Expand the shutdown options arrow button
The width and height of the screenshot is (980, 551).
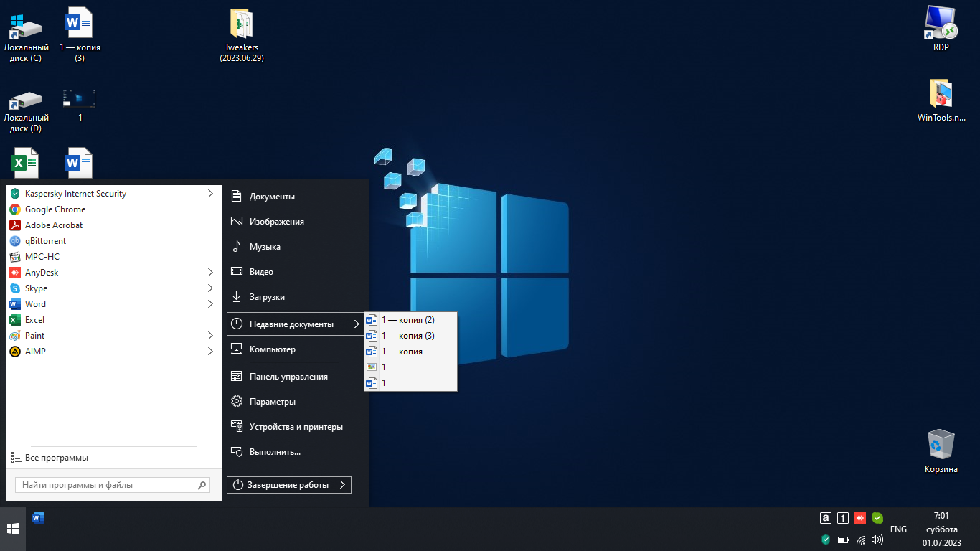tap(343, 485)
